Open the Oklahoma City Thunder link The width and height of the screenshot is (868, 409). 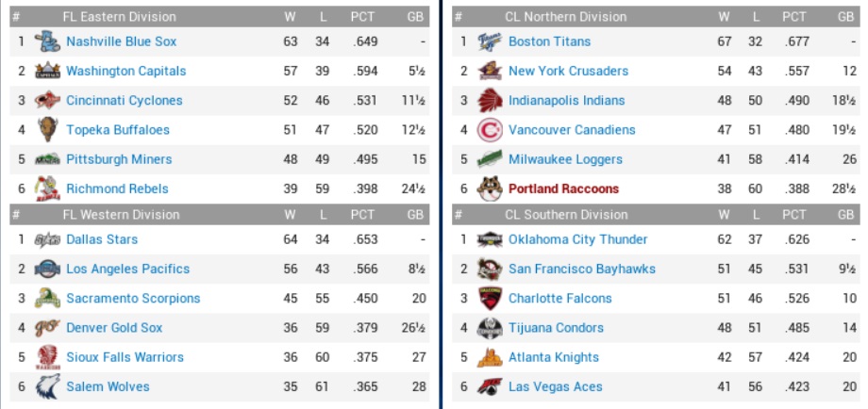click(577, 239)
